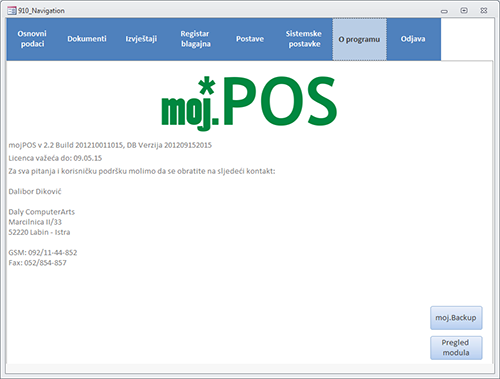Screen dimensions: 500x379
Task: Go to the Postave tab
Action: coord(250,39)
